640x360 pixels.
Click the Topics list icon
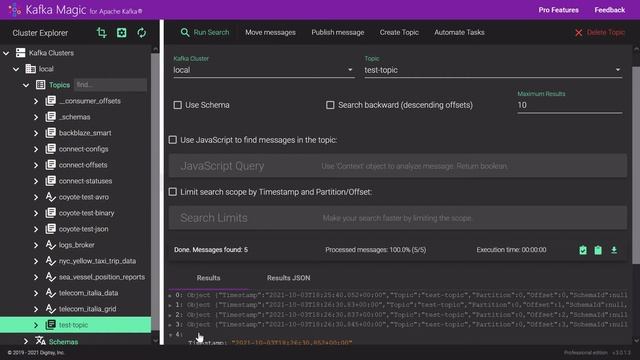pos(40,85)
